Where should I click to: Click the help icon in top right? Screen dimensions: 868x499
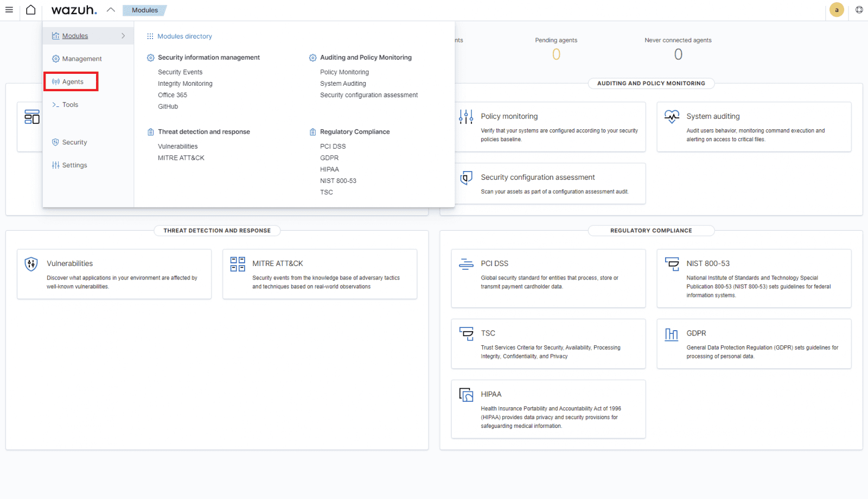tap(859, 10)
